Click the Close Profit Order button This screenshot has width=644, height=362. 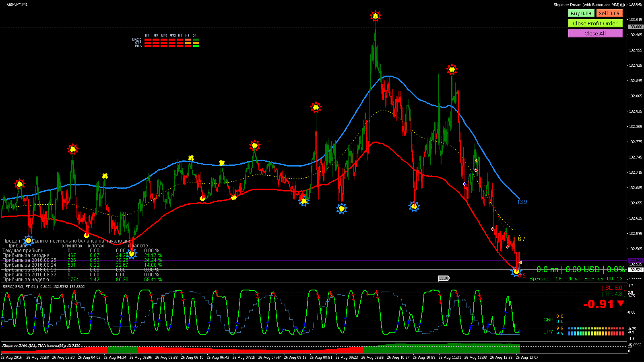(595, 23)
